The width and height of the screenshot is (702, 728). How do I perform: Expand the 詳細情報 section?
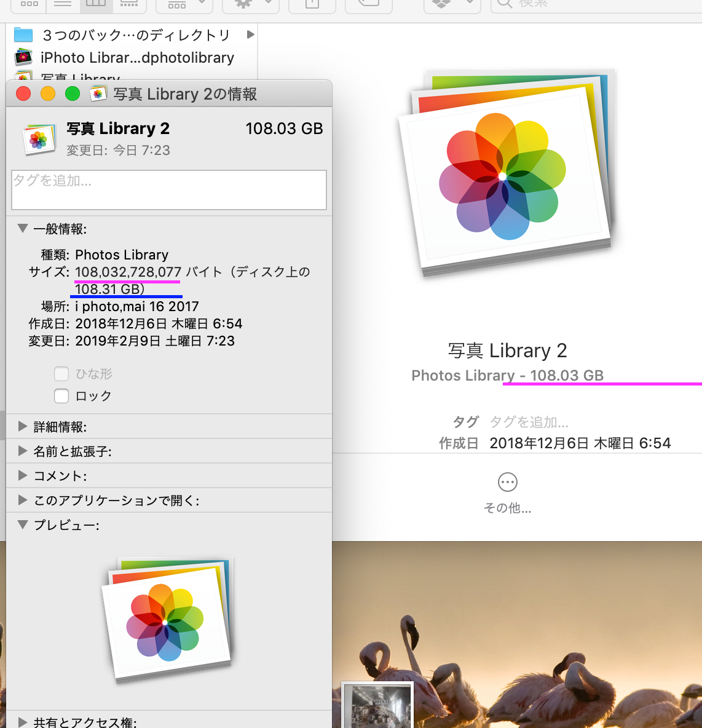click(22, 426)
